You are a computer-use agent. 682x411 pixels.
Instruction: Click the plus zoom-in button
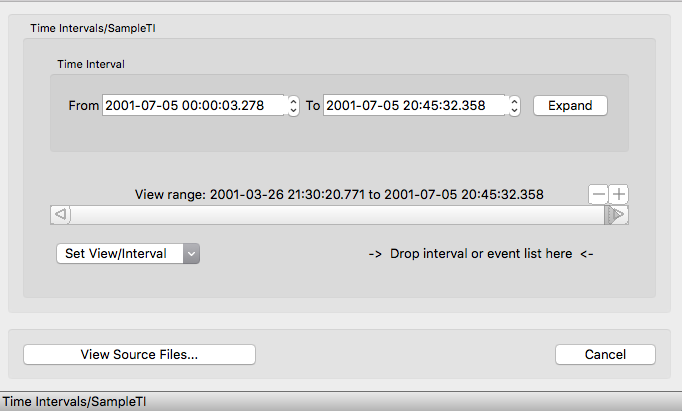(619, 194)
